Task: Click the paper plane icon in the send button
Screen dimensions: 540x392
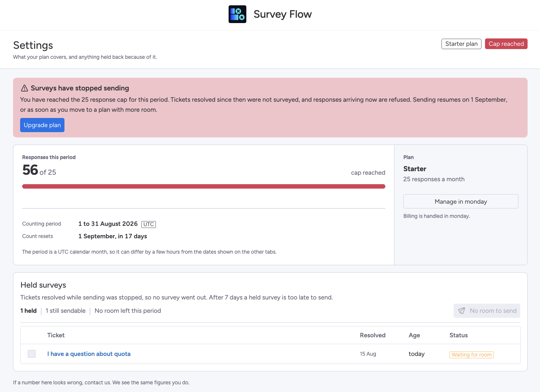Action: 462,311
